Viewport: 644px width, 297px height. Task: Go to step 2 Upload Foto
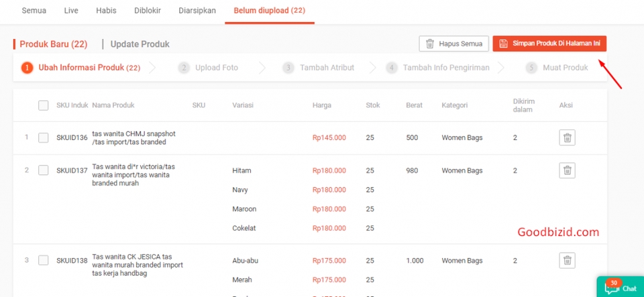(x=208, y=68)
